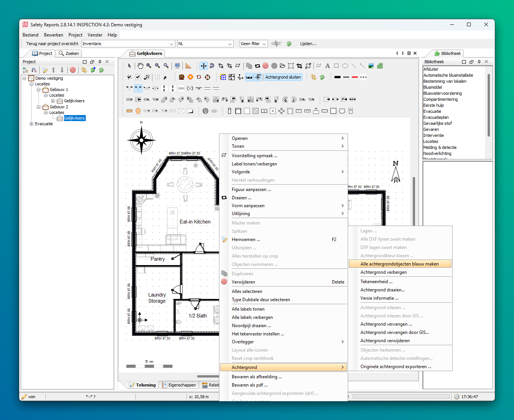Choose Achtergrond verbergen from the submenu
Viewport: 514px width, 420px height.
pyautogui.click(x=383, y=272)
